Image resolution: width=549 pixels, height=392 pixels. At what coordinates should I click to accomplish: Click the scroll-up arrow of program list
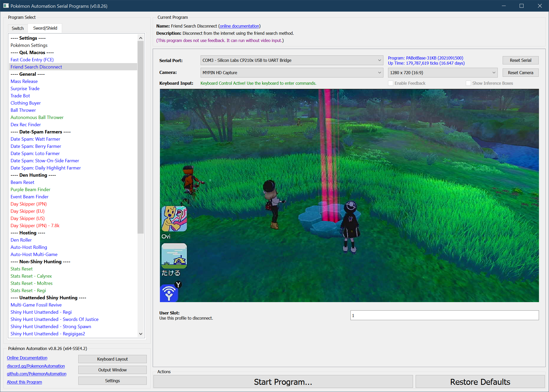point(141,38)
